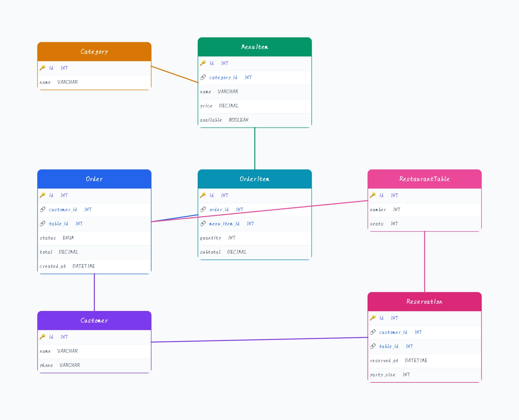
Task: Click the subtotal DECIMAL row in OrderItem
Action: [255, 252]
